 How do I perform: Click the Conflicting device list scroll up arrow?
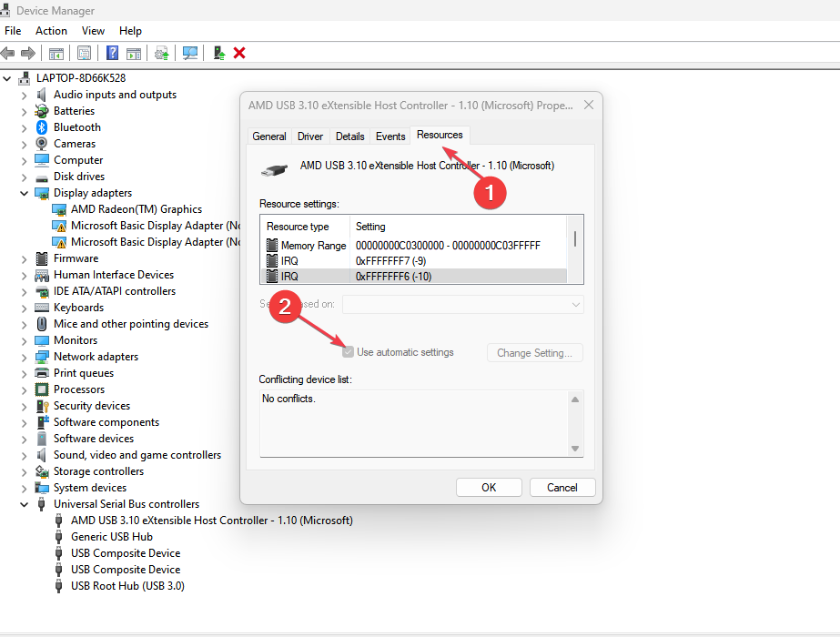(575, 399)
